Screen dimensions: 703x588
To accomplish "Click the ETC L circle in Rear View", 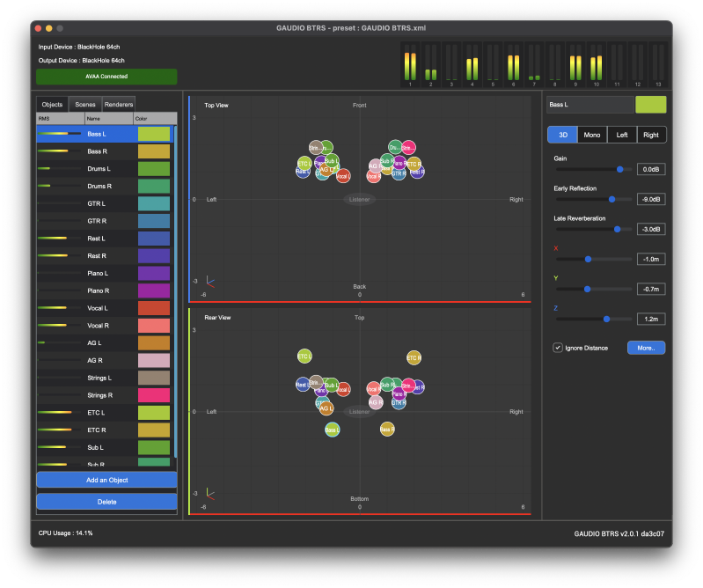I will 304,356.
